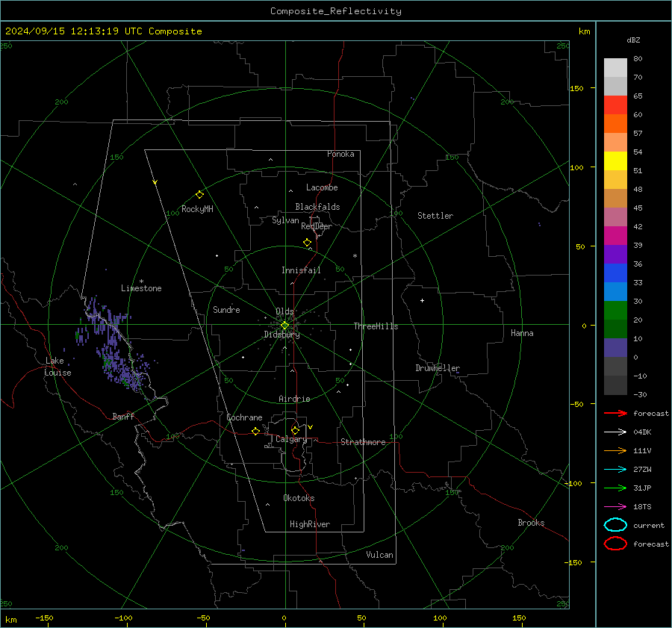Click the cyan 27ZW arrow in legend
The height and width of the screenshot is (628, 672).
(x=615, y=470)
